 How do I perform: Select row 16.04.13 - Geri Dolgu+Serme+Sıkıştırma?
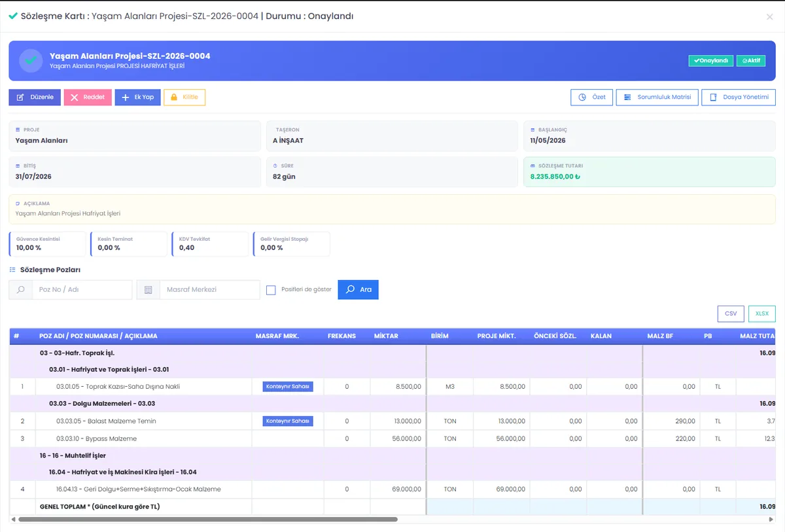click(392, 489)
